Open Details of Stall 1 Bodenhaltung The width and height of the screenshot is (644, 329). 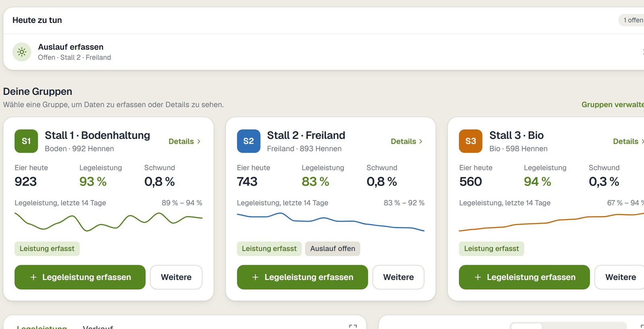pos(185,141)
